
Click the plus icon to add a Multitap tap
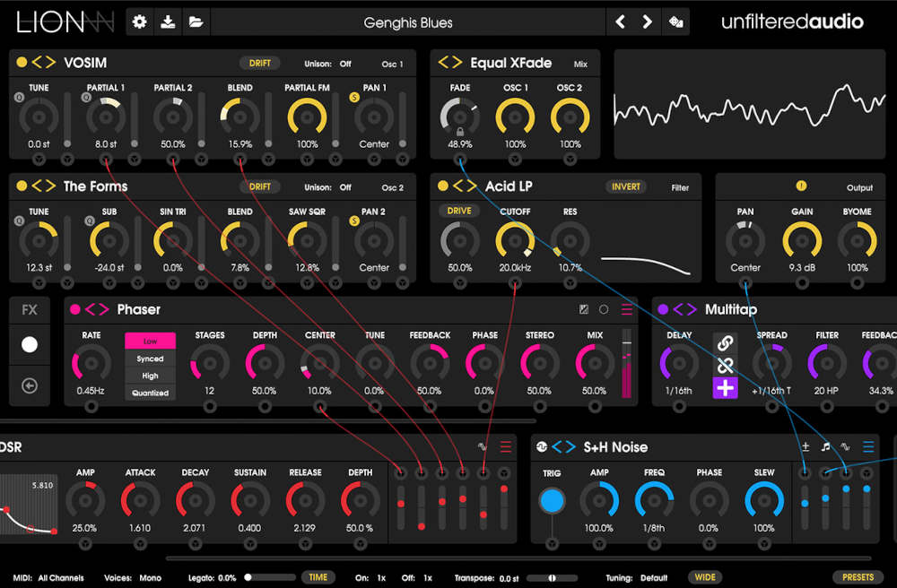(x=725, y=388)
